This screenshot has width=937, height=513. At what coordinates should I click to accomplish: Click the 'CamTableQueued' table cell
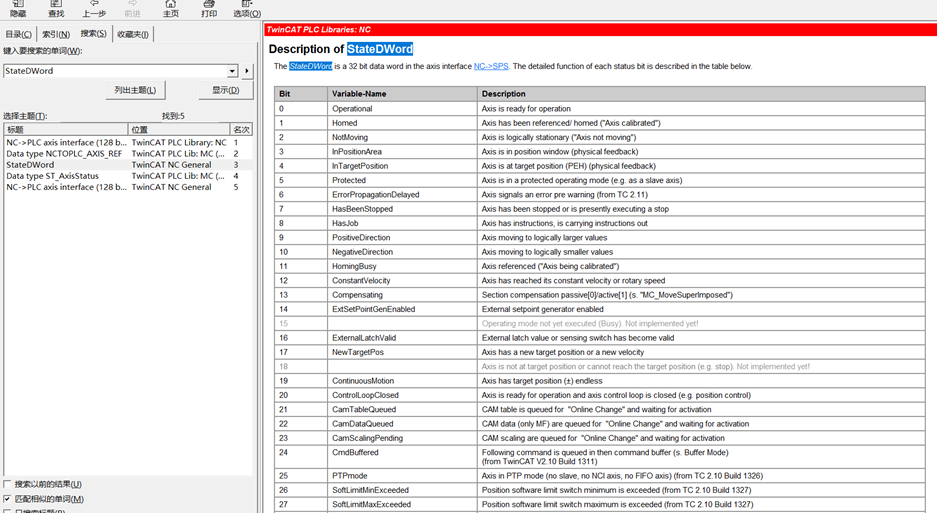point(403,410)
